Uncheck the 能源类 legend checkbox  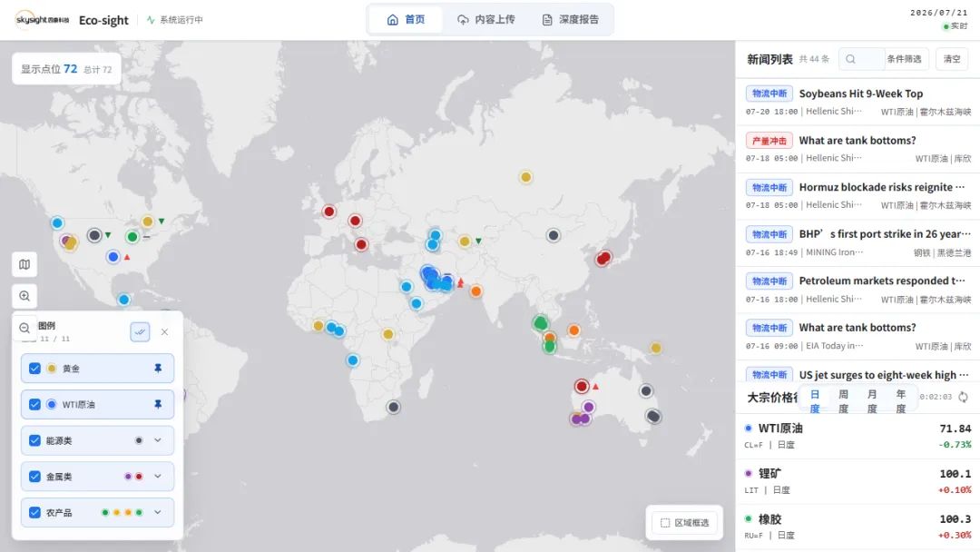point(35,440)
